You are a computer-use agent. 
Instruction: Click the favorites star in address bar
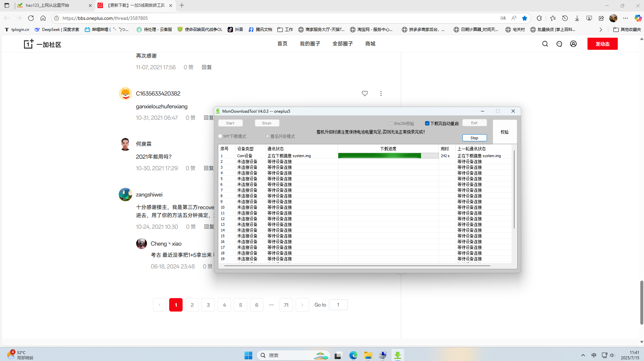525,18
